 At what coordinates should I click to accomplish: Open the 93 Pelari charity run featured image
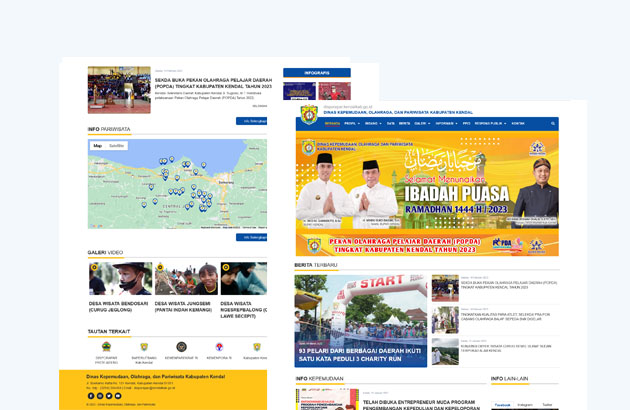click(361, 320)
